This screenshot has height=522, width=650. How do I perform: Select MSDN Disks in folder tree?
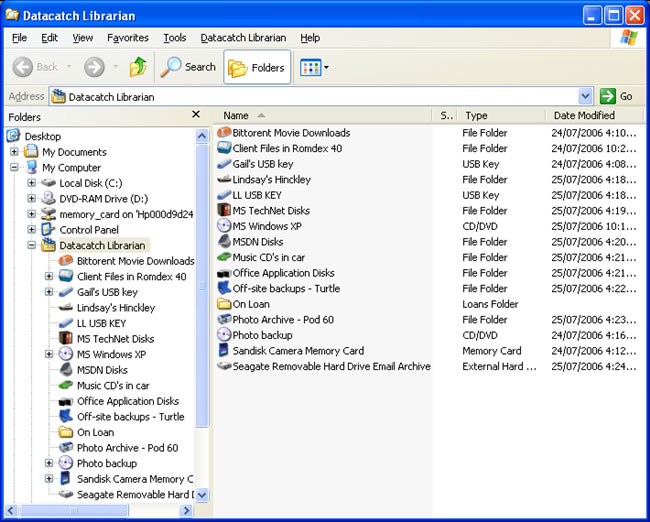(102, 370)
